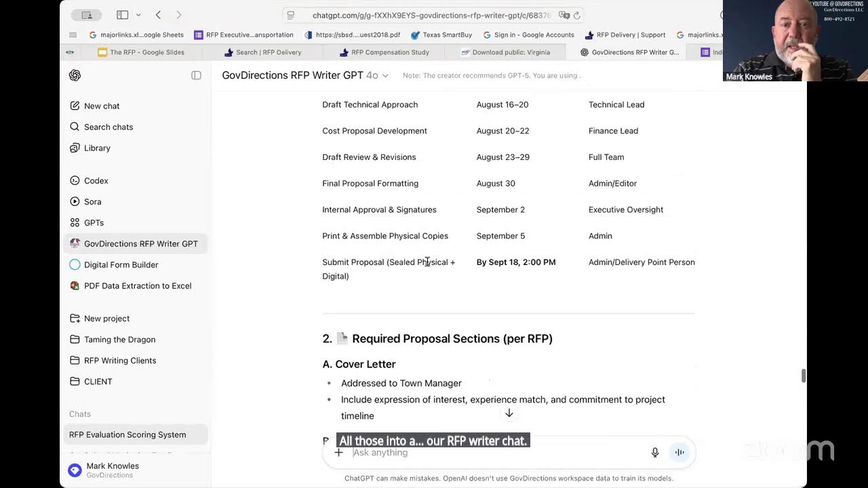The height and width of the screenshot is (488, 868).
Task: Click the translate icon in address bar
Action: pyautogui.click(x=564, y=15)
